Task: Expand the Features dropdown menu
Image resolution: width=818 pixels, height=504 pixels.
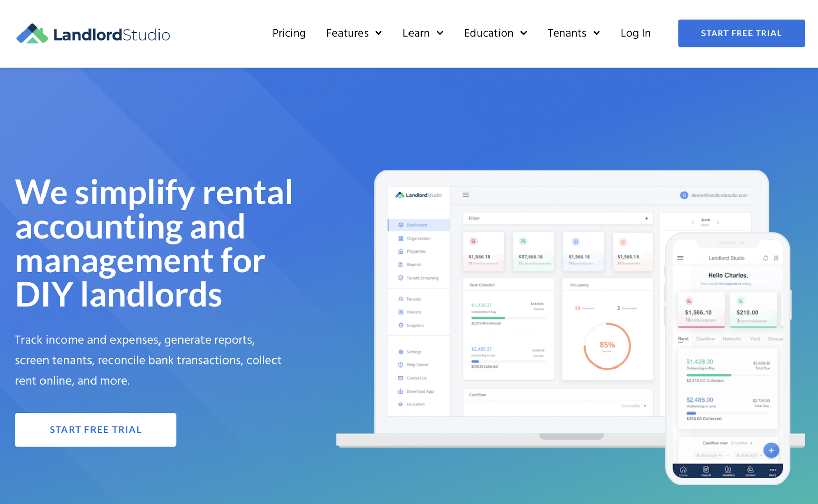Action: 354,33
